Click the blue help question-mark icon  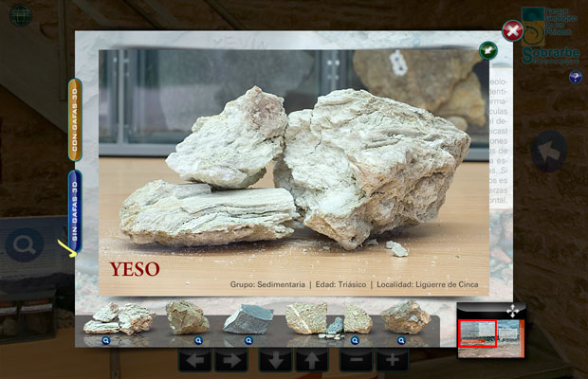click(576, 77)
